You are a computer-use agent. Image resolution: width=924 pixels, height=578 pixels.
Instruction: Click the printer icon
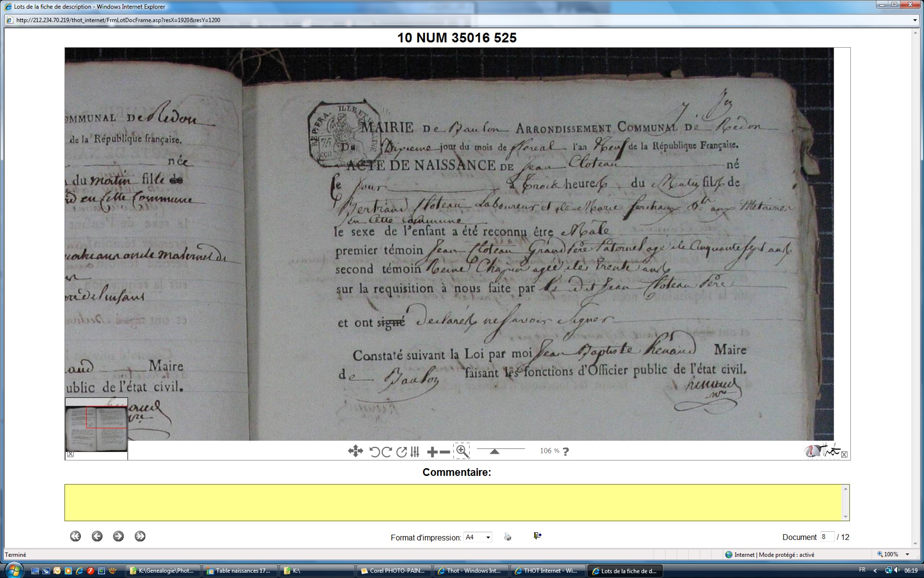[508, 537]
